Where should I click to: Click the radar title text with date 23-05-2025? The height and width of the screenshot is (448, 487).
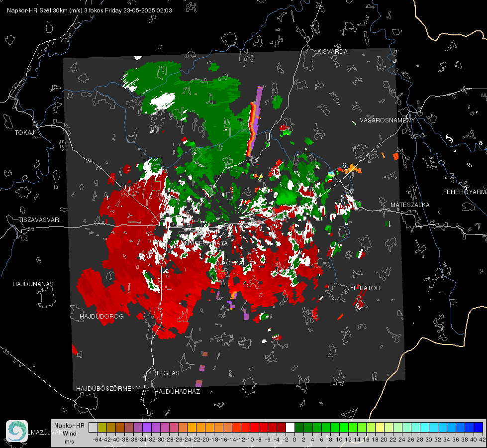[x=90, y=10]
